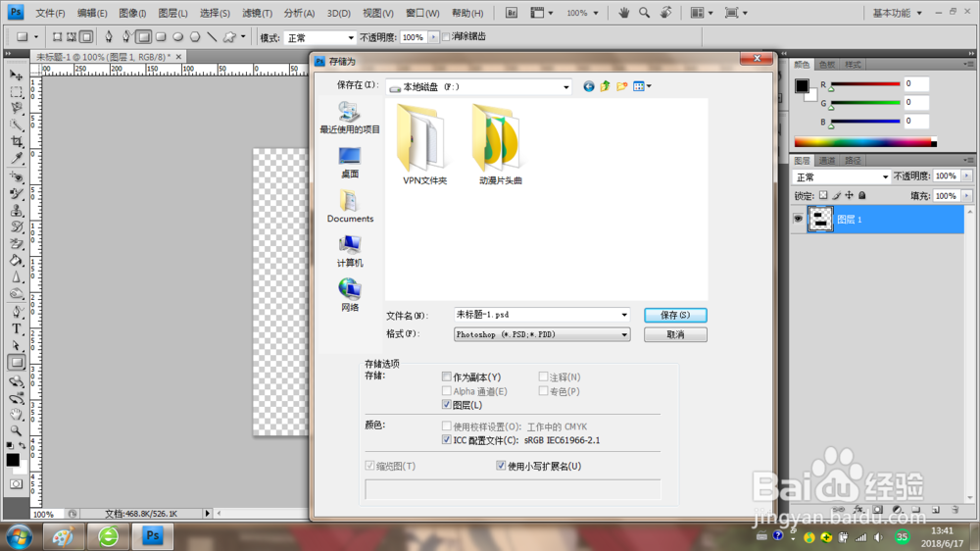Select the Rectangle shape tool in toolbox
The image size is (980, 551).
point(17,362)
